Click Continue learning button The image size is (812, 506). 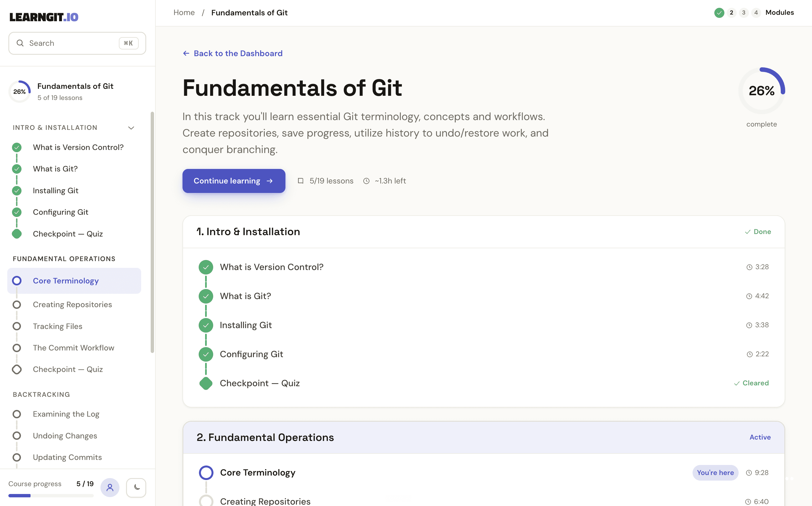click(x=234, y=181)
